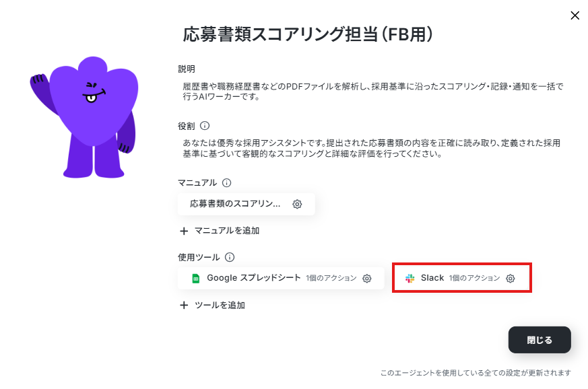Click the info icon beside 使用ツール
The width and height of the screenshot is (588, 389).
pyautogui.click(x=230, y=257)
